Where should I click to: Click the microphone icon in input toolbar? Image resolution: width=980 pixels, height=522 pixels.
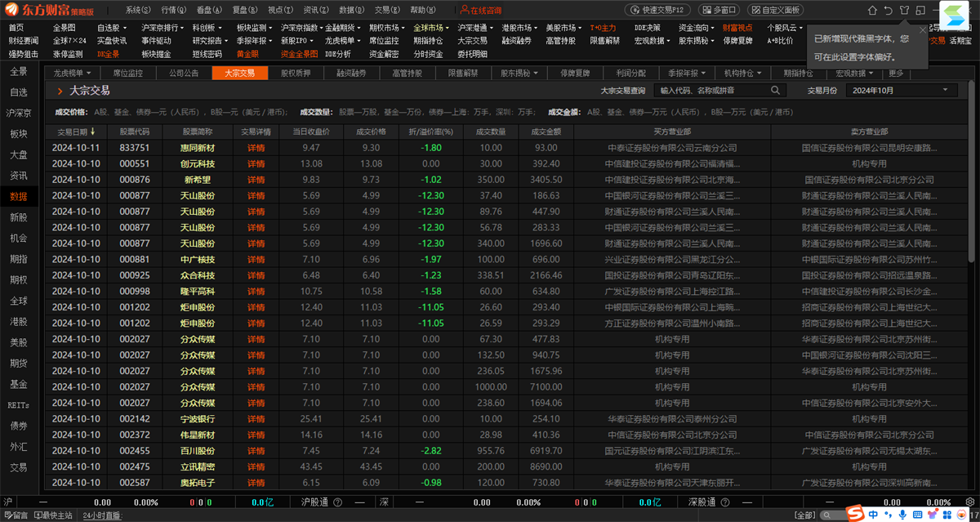coord(902,515)
